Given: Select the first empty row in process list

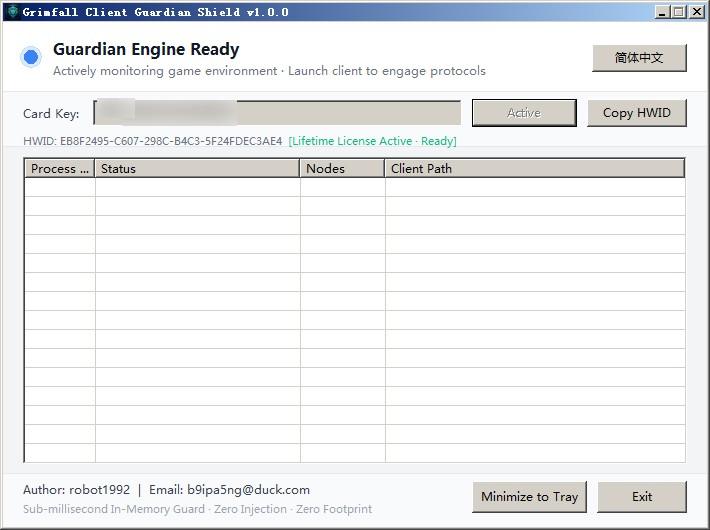Looking at the screenshot, I should tap(355, 187).
